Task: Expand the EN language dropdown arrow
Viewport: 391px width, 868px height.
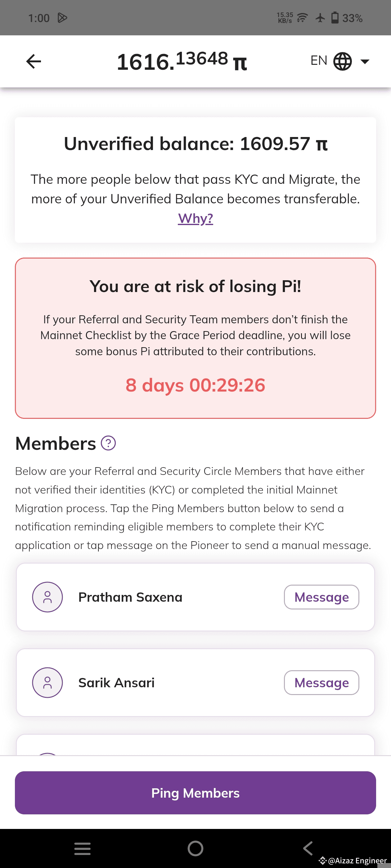Action: point(365,61)
